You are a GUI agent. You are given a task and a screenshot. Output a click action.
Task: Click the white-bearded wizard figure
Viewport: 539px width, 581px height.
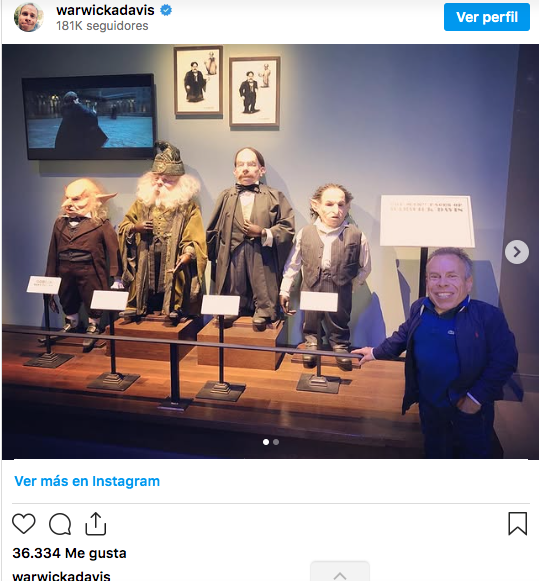(162, 230)
